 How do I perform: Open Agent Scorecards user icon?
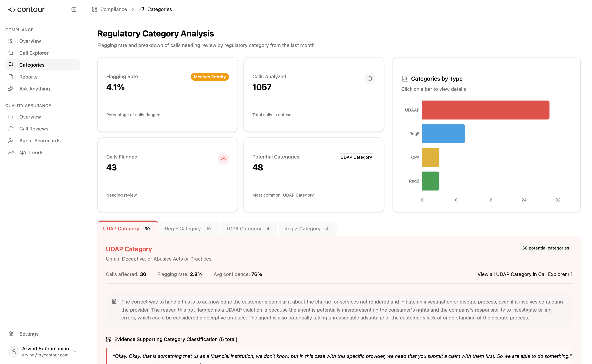point(11,141)
